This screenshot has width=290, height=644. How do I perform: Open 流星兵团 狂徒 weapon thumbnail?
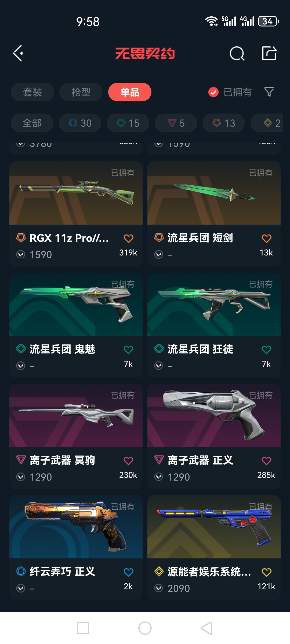coord(214,305)
